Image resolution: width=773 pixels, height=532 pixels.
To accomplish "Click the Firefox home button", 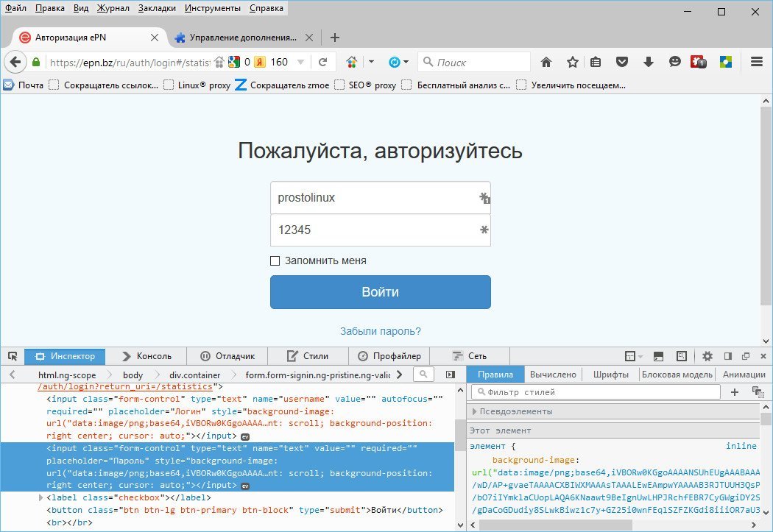I will coord(546,63).
